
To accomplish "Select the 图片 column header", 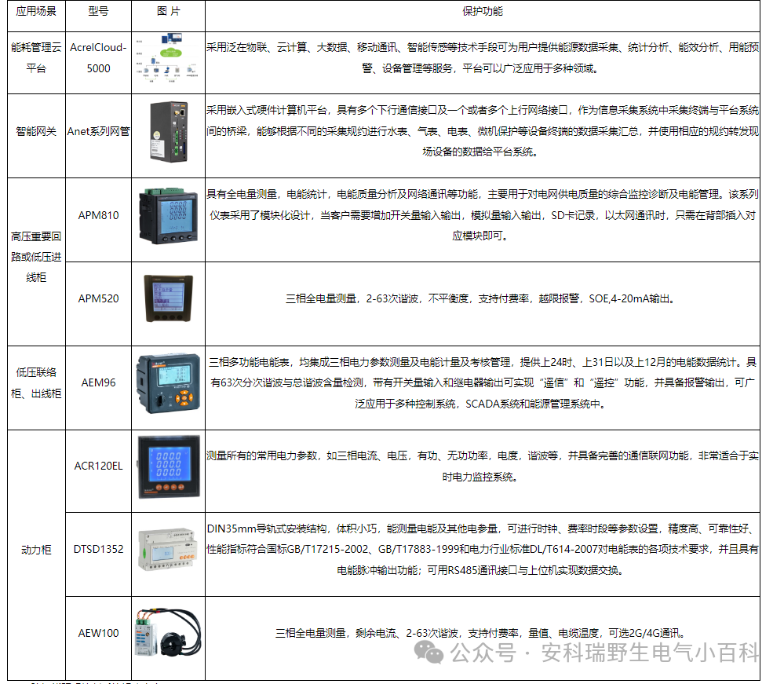I will [169, 11].
